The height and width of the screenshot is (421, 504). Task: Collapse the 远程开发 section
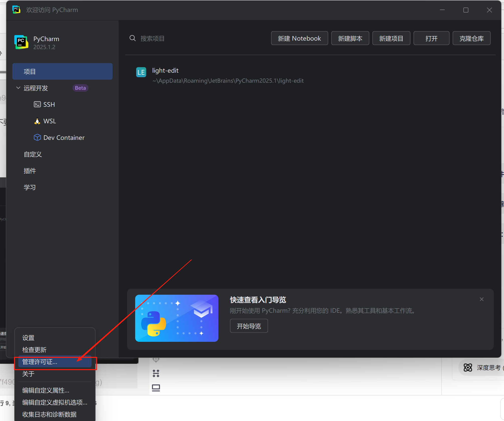[18, 88]
